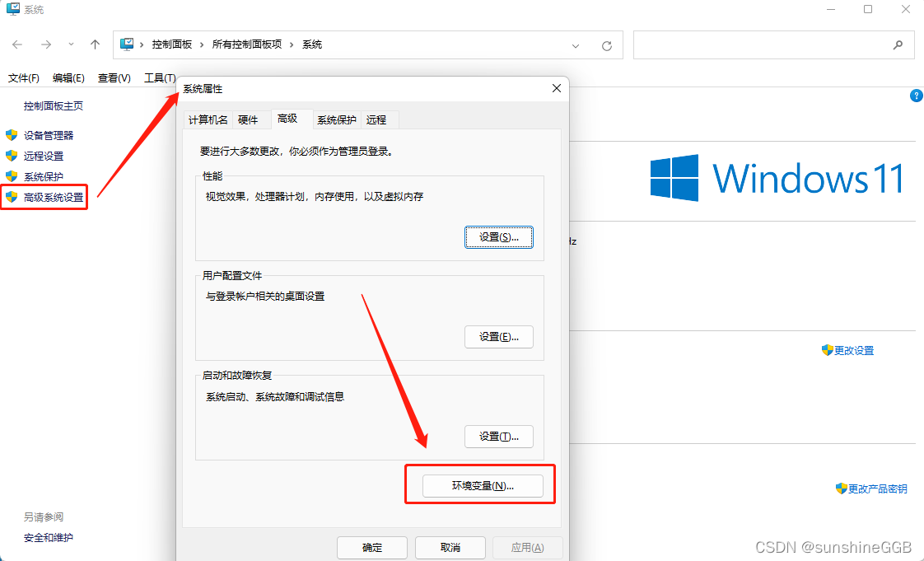Go up one level with up arrow
This screenshot has height=561, width=924.
coord(95,44)
